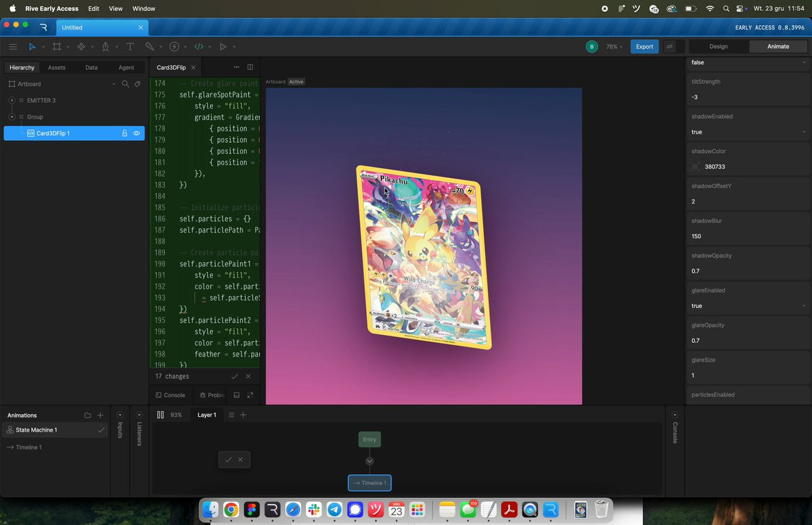Hide the Card3DFlip 1 layer
The width and height of the screenshot is (812, 525).
point(137,133)
